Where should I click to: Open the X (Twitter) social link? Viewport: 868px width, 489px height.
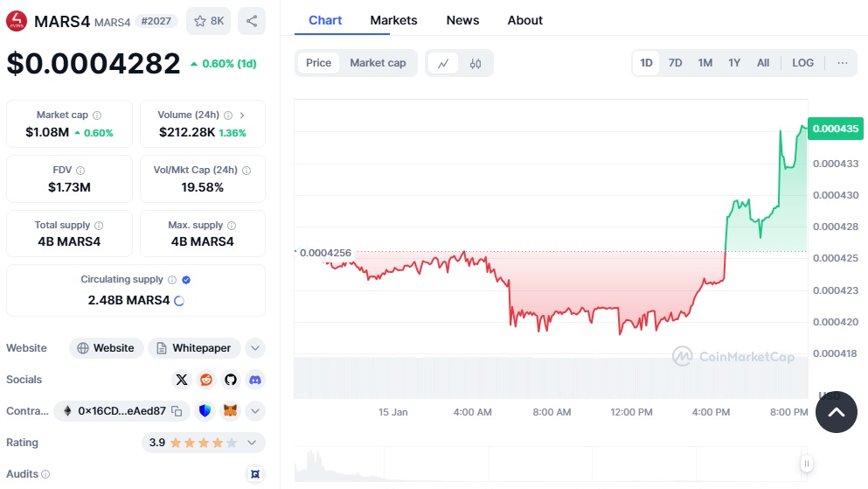click(182, 380)
